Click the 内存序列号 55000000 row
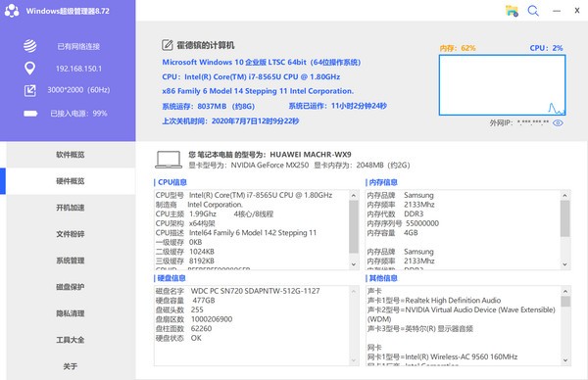 point(403,223)
